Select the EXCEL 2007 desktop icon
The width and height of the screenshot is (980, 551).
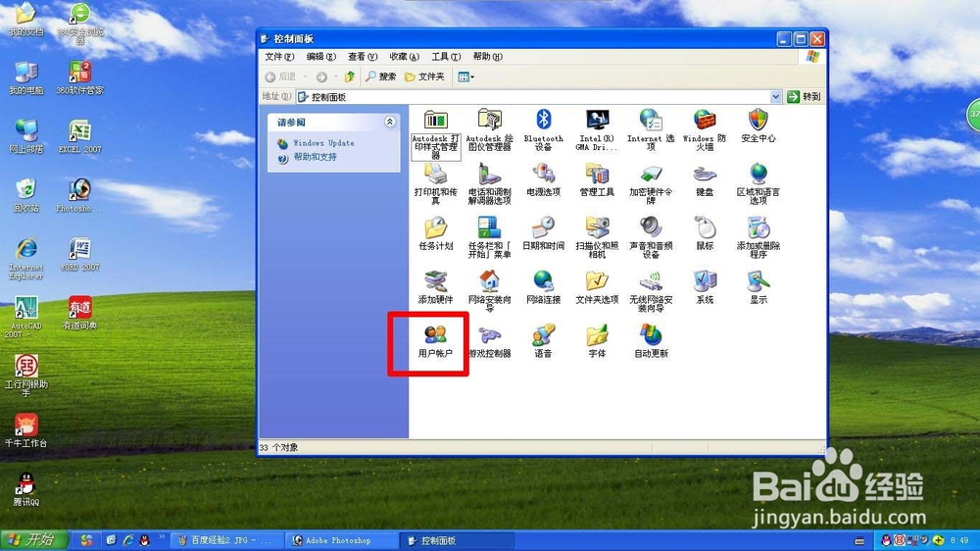[x=80, y=136]
